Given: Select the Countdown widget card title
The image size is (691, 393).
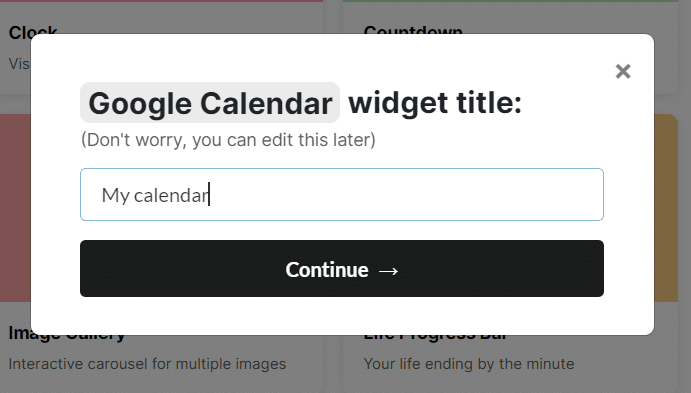Looking at the screenshot, I should coord(413,29).
